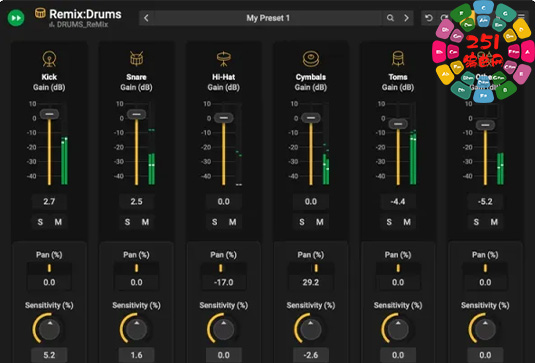This screenshot has width=535, height=363.
Task: Click Other gain value -5.2
Action: (485, 202)
